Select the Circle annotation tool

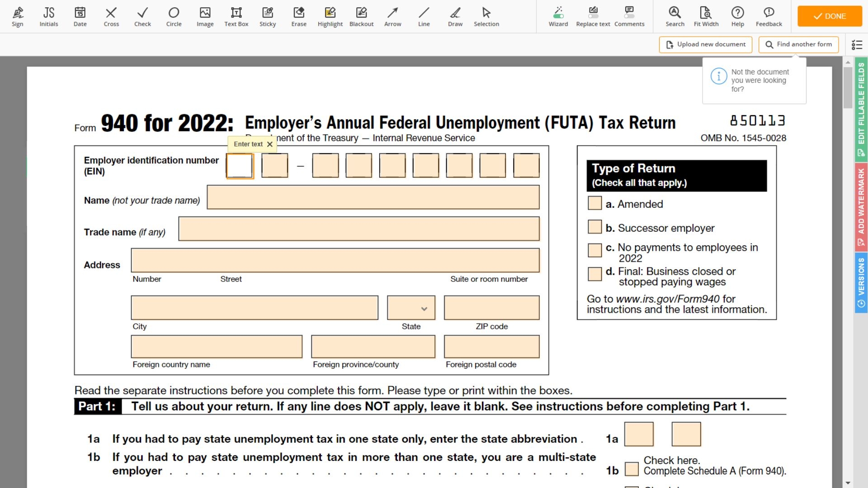(174, 16)
